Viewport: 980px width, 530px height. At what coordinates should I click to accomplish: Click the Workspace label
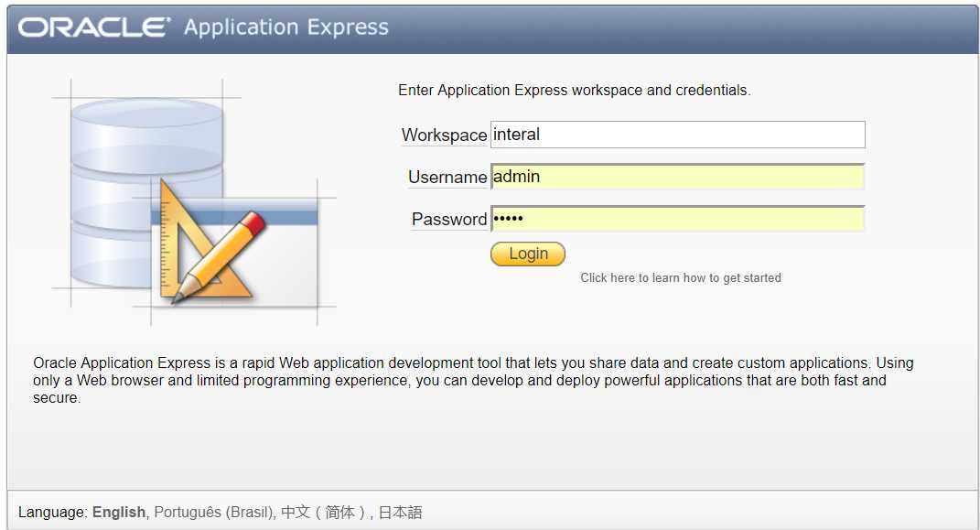tap(444, 135)
